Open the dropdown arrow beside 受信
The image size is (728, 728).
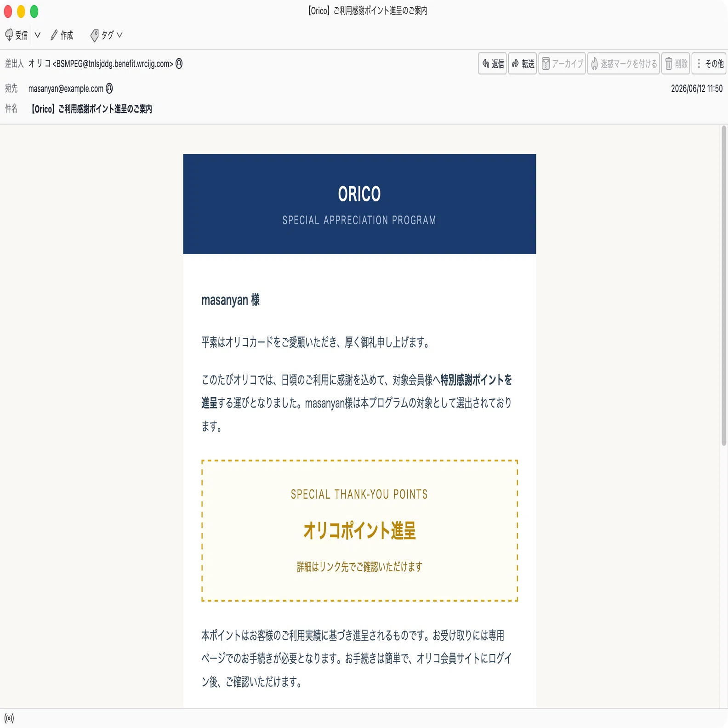[x=38, y=35]
